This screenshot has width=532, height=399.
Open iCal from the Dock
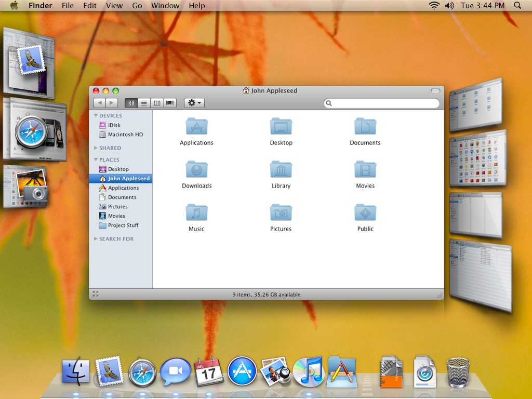click(209, 372)
